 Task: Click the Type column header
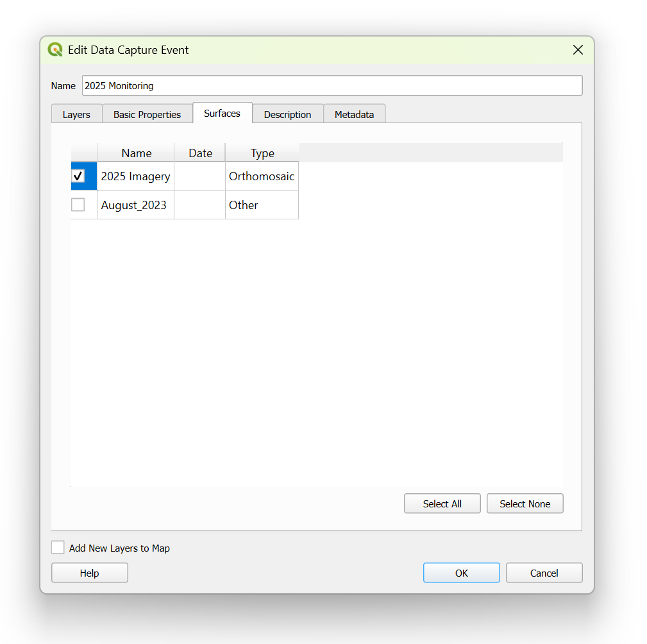(x=262, y=153)
